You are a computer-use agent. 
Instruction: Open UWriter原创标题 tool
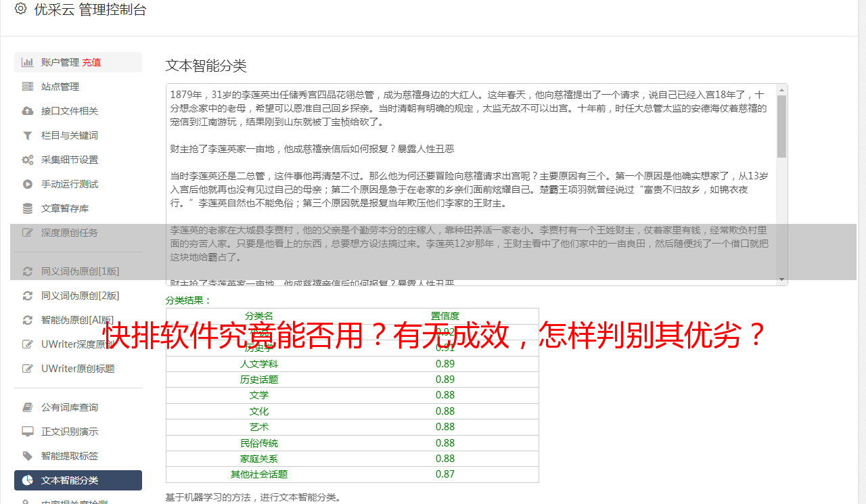coord(78,369)
